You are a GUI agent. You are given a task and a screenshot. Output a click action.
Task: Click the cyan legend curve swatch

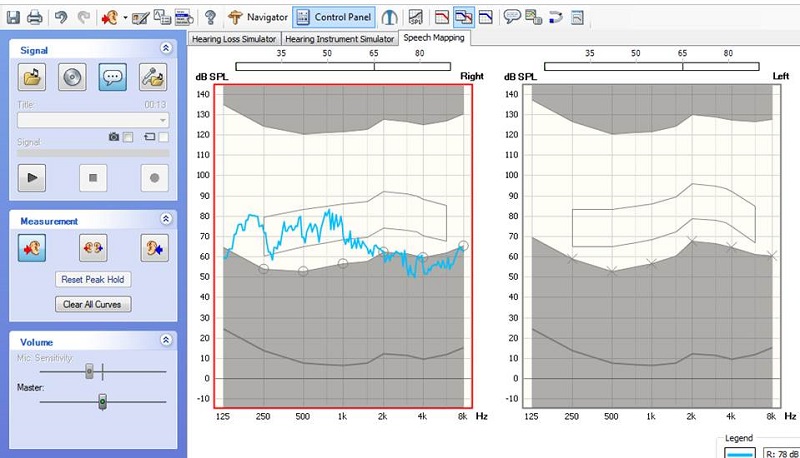[739, 453]
